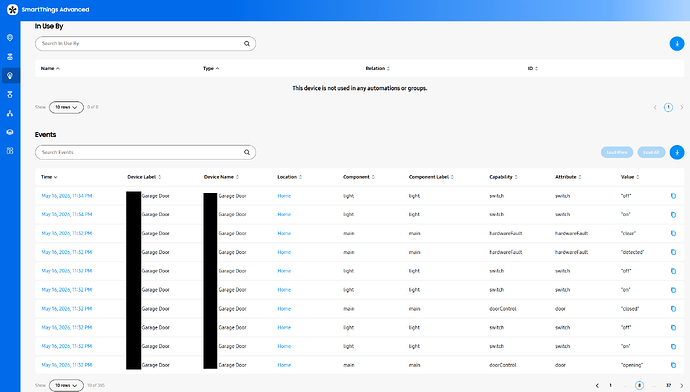Go to Events page 1
Screen dimensions: 690x392
pos(610,385)
